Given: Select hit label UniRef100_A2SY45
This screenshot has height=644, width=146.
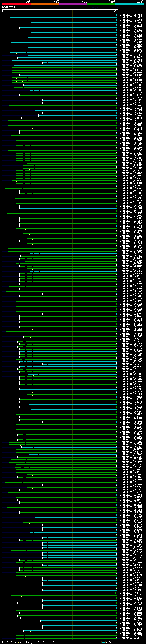Looking at the screenshot, I should click(x=131, y=22).
